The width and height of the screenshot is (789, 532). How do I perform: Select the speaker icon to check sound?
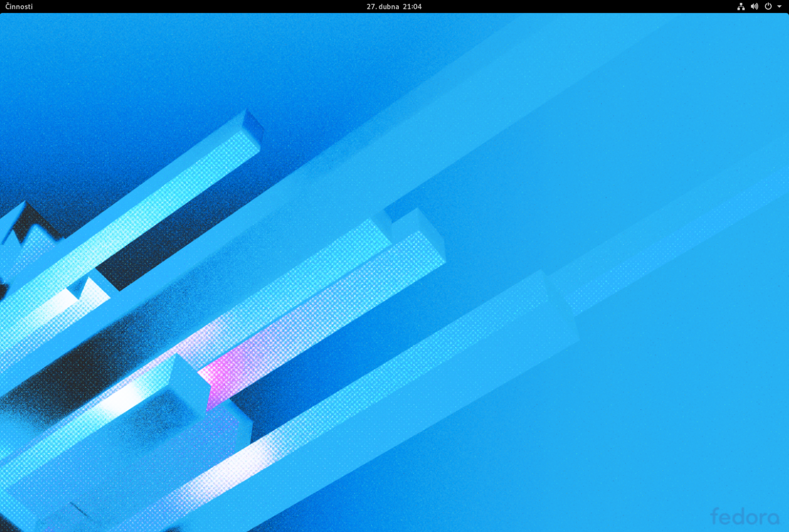point(754,6)
